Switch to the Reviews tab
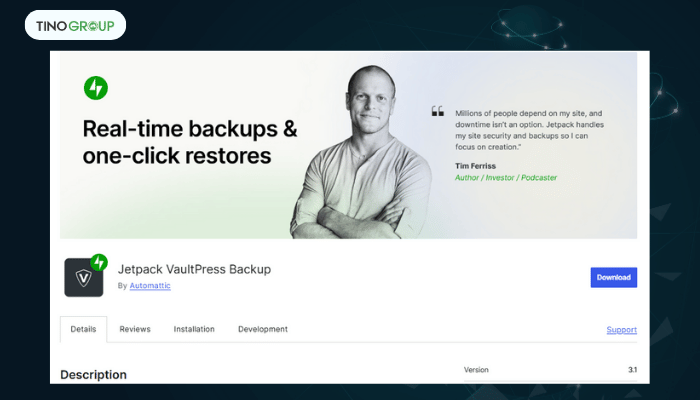Screen dimensions: 700x400 click(x=135, y=329)
